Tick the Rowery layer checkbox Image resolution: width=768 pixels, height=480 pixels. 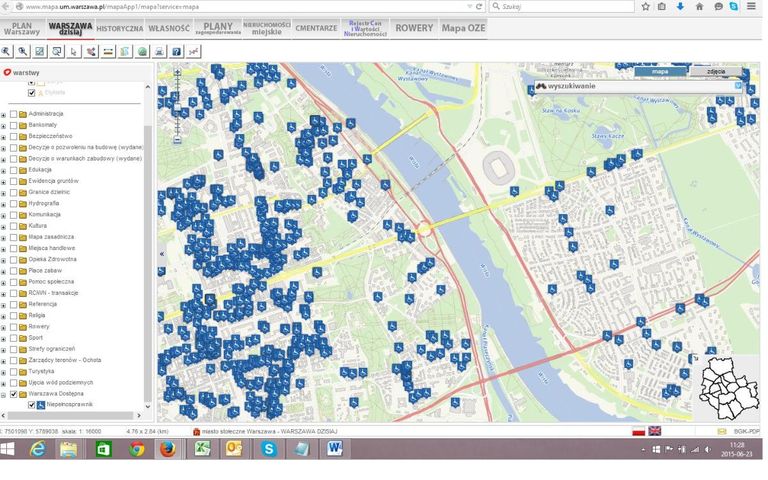(x=13, y=326)
